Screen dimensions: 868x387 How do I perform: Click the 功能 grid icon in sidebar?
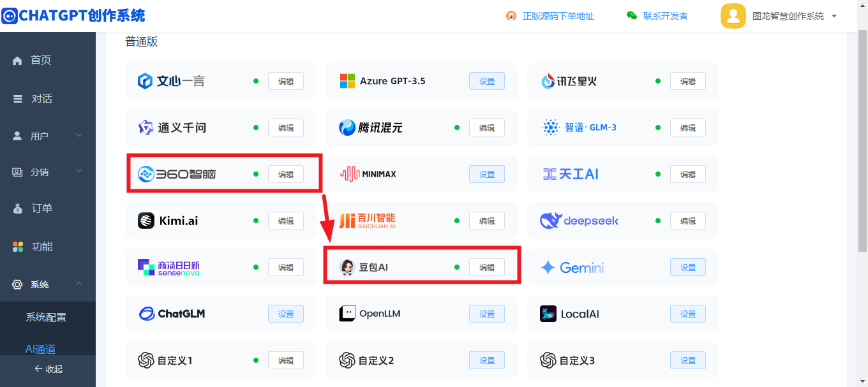18,247
